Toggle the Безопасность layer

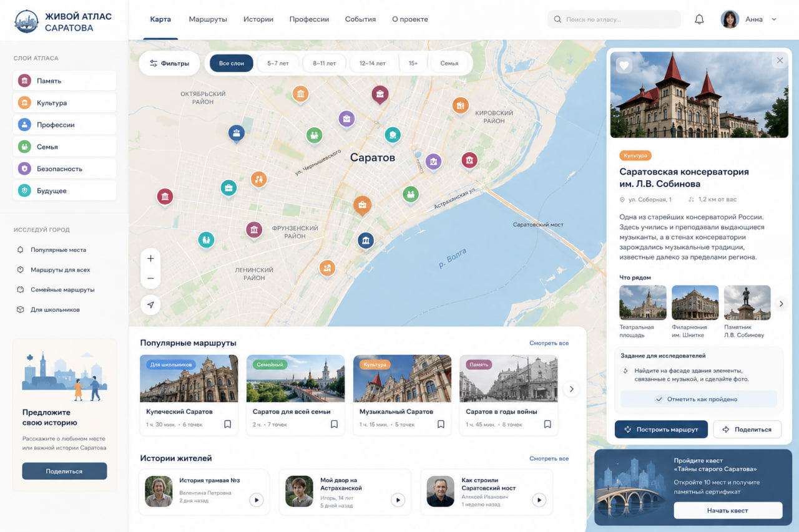(x=64, y=168)
